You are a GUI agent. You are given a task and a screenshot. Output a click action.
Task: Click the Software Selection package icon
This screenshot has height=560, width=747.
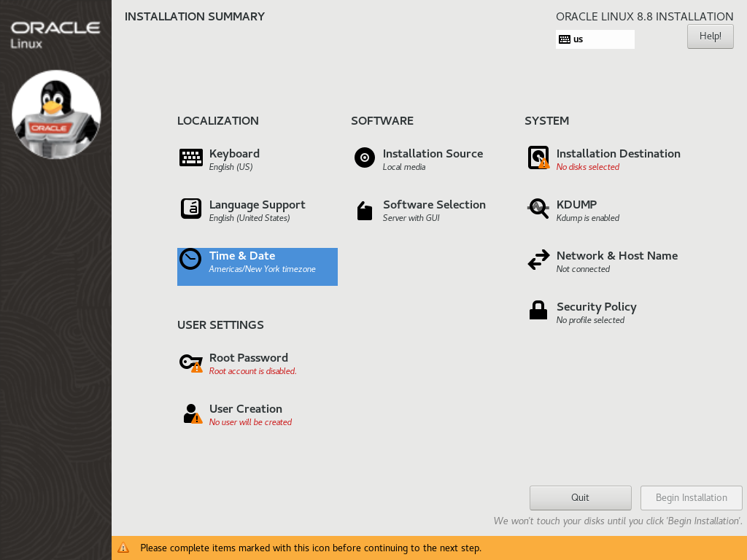pyautogui.click(x=365, y=211)
